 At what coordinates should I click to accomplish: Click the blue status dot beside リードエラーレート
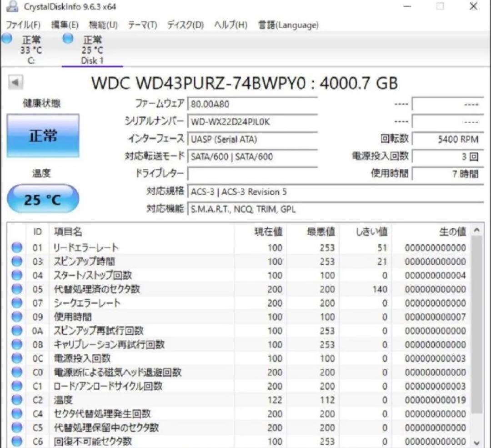(17, 247)
